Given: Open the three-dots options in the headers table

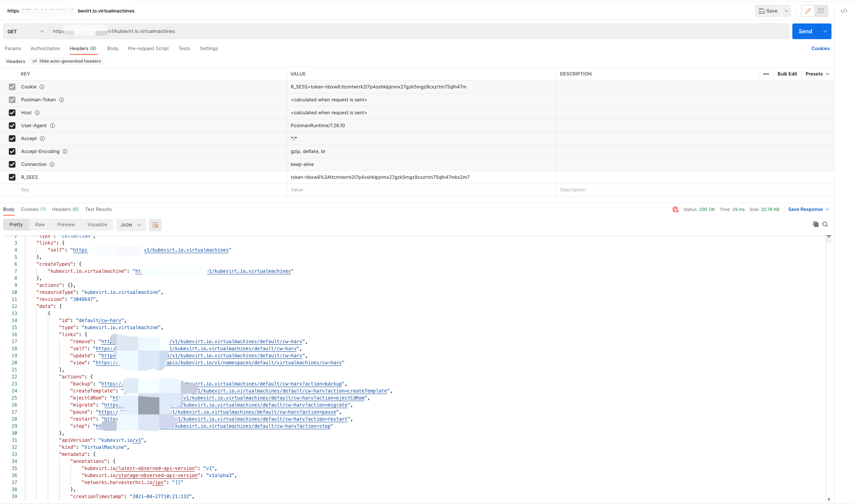Looking at the screenshot, I should tap(766, 74).
